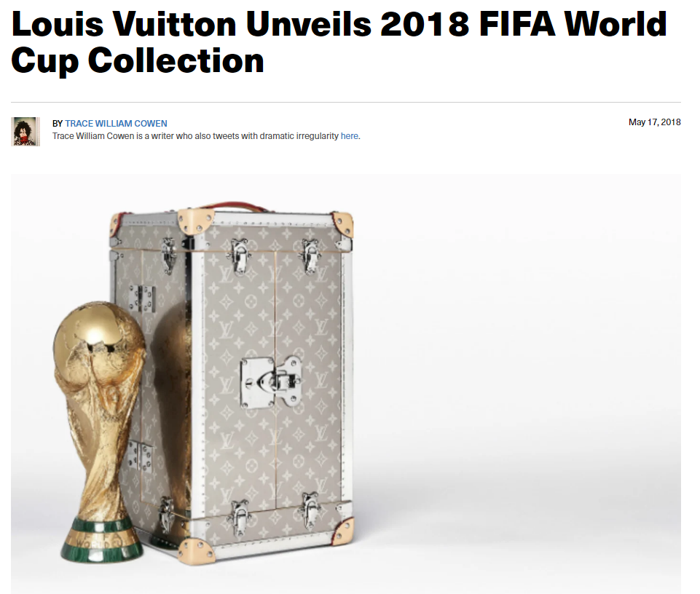
Task: Select the May 17, 2018 publish date
Action: (654, 122)
